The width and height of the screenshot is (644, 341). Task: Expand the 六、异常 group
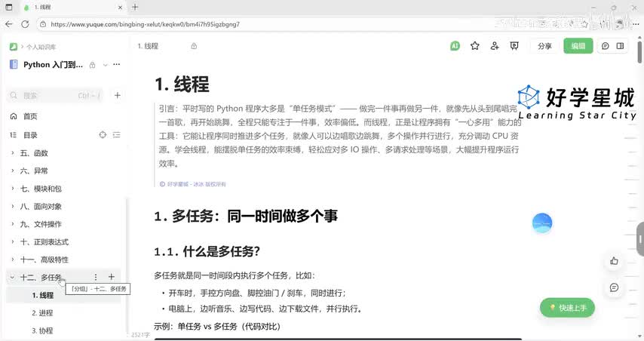coord(12,170)
